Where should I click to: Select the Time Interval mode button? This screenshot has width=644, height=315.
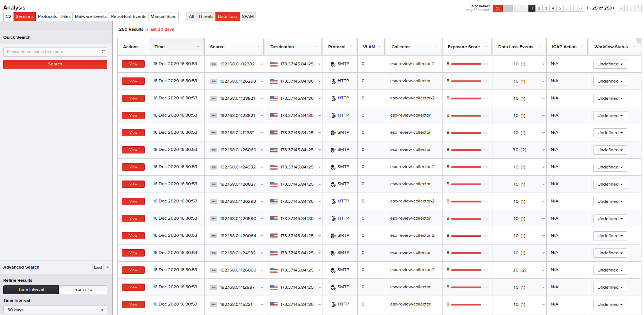pos(31,289)
